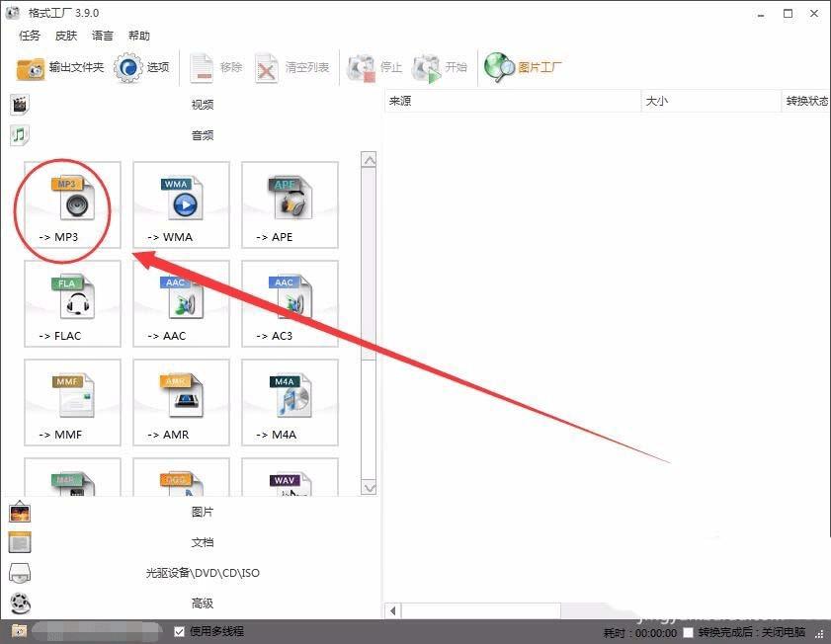This screenshot has height=644, width=831.
Task: Click the format list scroll-down arrow
Action: coord(369,487)
